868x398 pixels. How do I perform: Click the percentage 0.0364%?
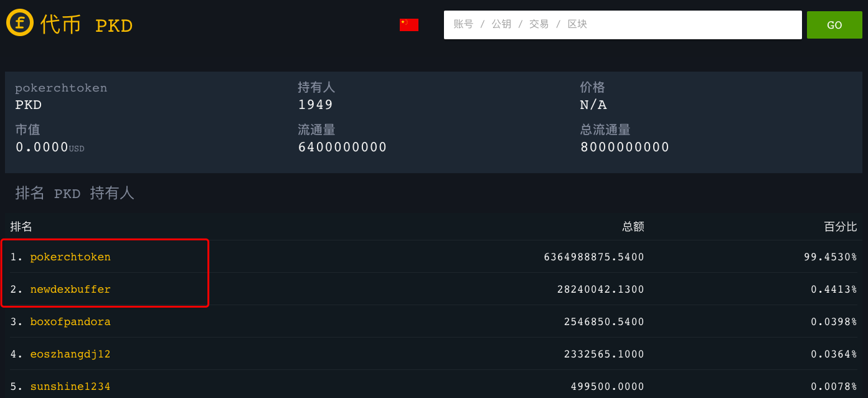point(834,354)
